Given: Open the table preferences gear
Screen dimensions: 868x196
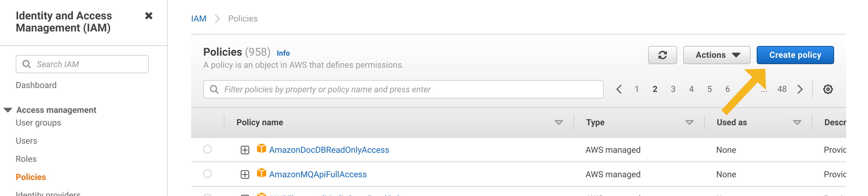Looking at the screenshot, I should pyautogui.click(x=828, y=89).
